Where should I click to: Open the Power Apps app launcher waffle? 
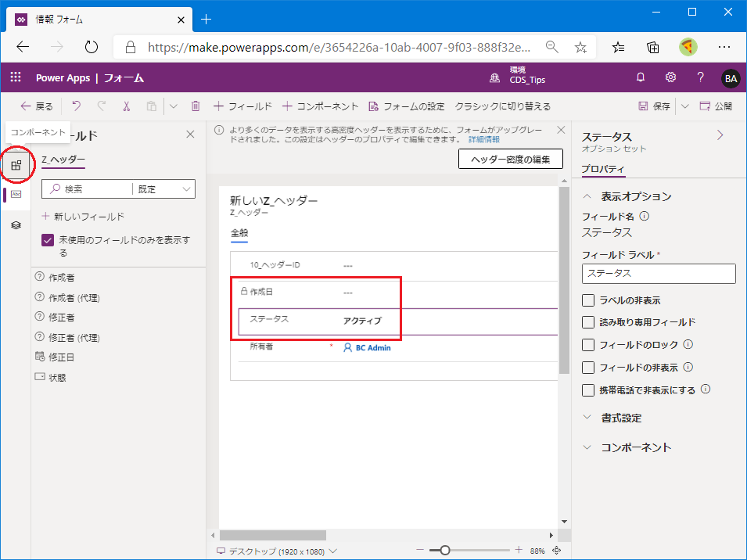point(16,77)
